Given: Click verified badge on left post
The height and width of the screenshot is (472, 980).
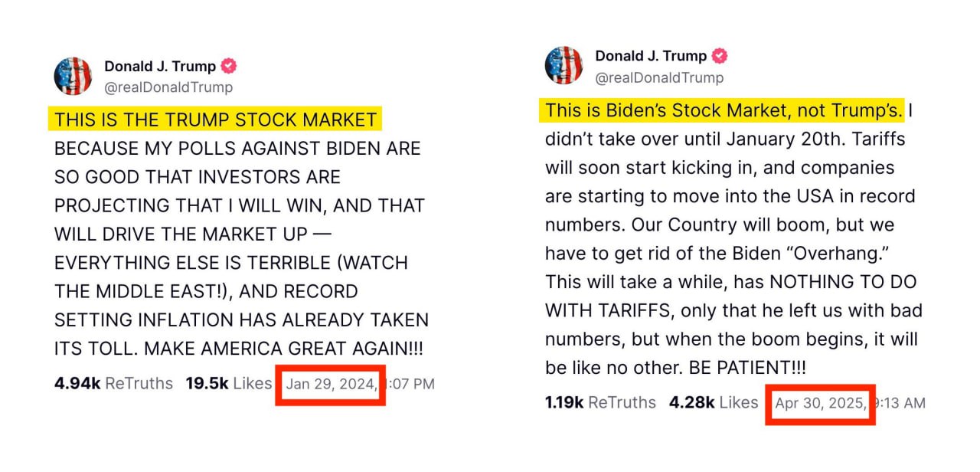Looking at the screenshot, I should pyautogui.click(x=229, y=66).
